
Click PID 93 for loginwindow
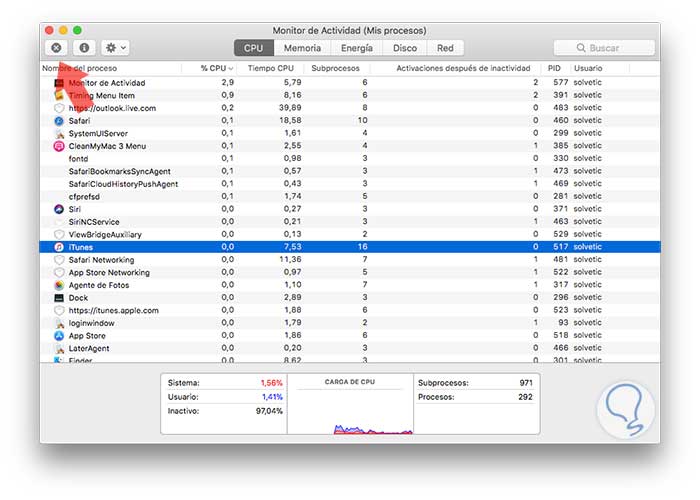click(563, 323)
